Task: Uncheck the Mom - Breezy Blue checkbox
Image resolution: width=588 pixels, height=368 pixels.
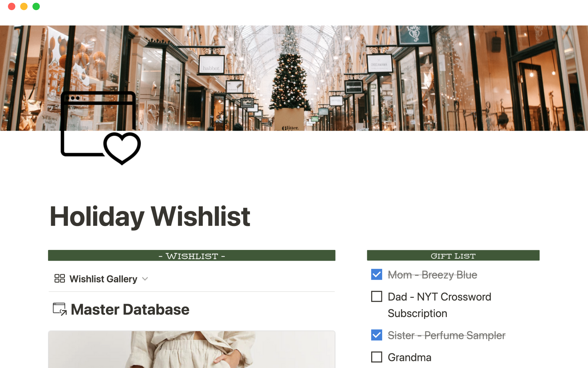Action: [376, 274]
